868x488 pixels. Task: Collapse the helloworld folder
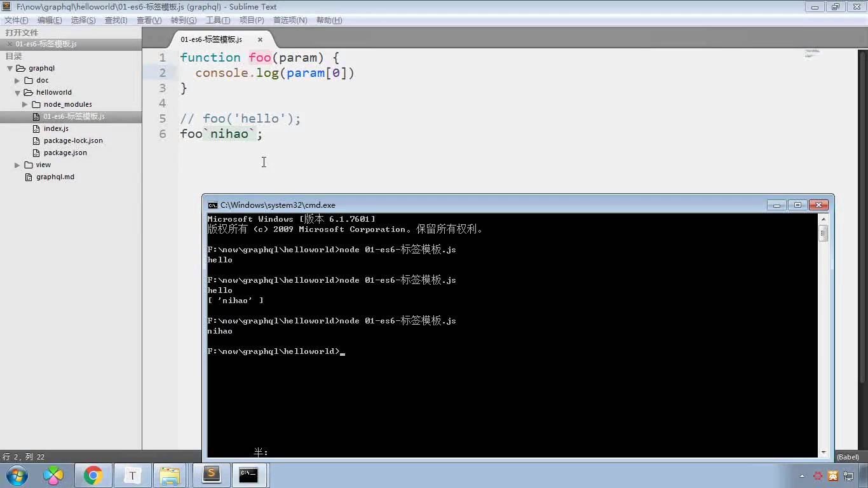pos(17,93)
